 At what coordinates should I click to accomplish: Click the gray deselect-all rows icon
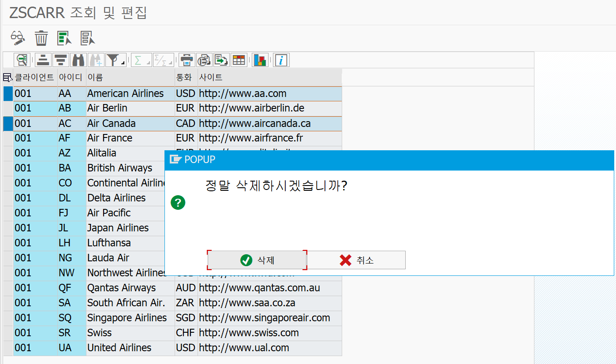(x=87, y=38)
